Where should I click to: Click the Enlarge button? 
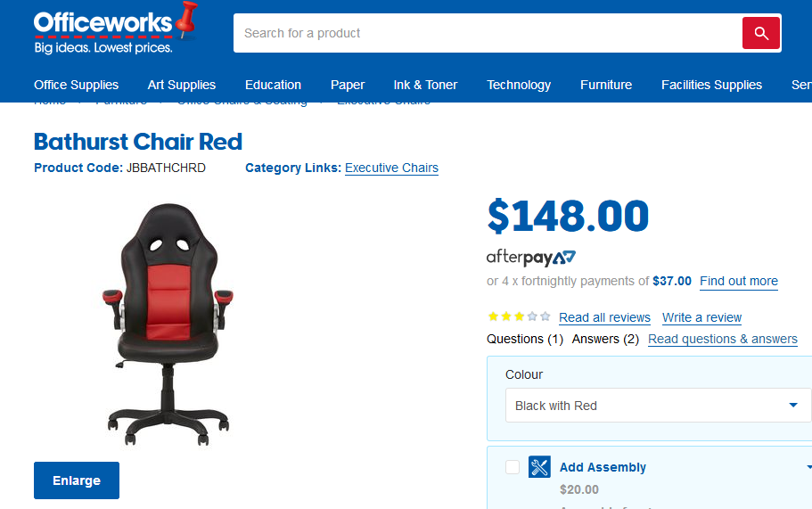click(x=77, y=480)
